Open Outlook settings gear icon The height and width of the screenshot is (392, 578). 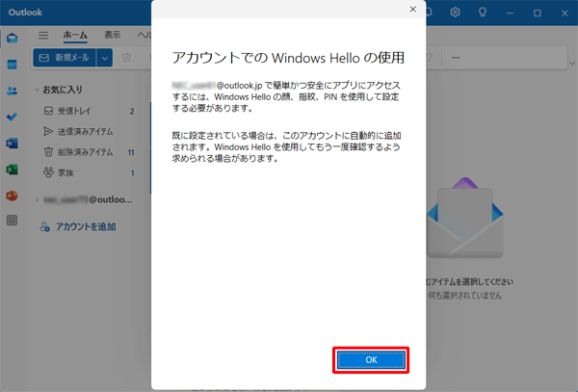pyautogui.click(x=456, y=13)
